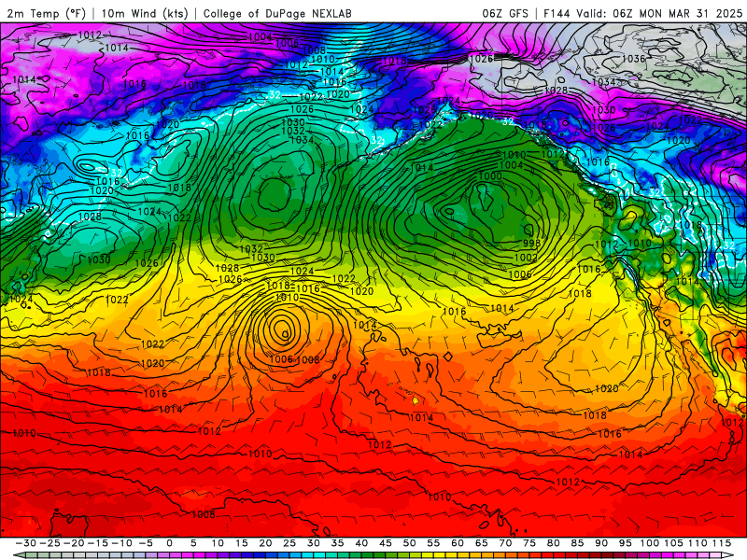Click the 60 degree legend label
Screen dimensions: 747x560
pos(458,543)
